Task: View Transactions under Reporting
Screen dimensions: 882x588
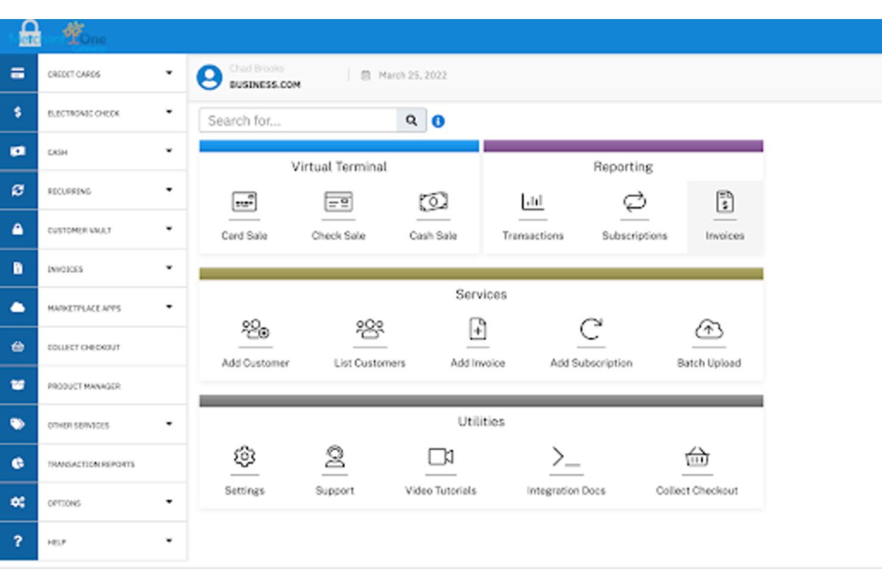Action: (x=532, y=214)
